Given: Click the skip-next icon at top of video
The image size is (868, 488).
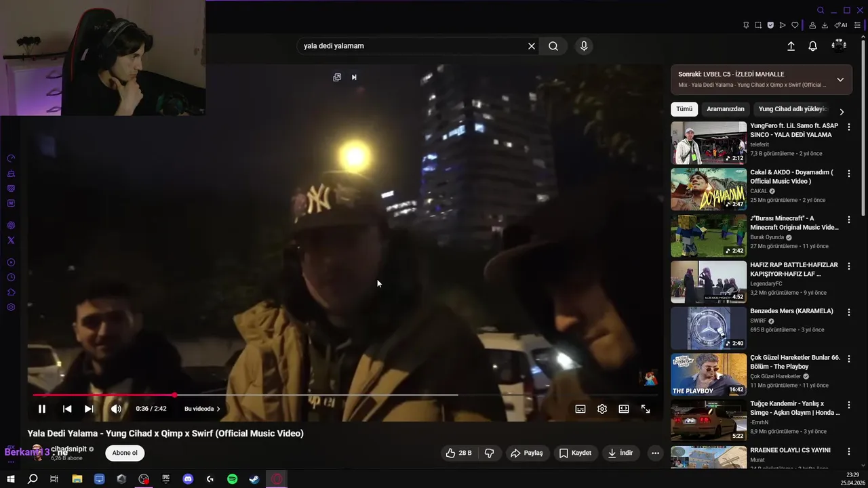Looking at the screenshot, I should 354,77.
